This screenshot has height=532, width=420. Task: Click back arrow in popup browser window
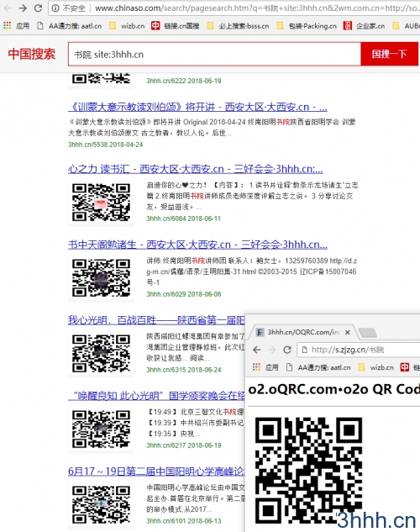(257, 350)
